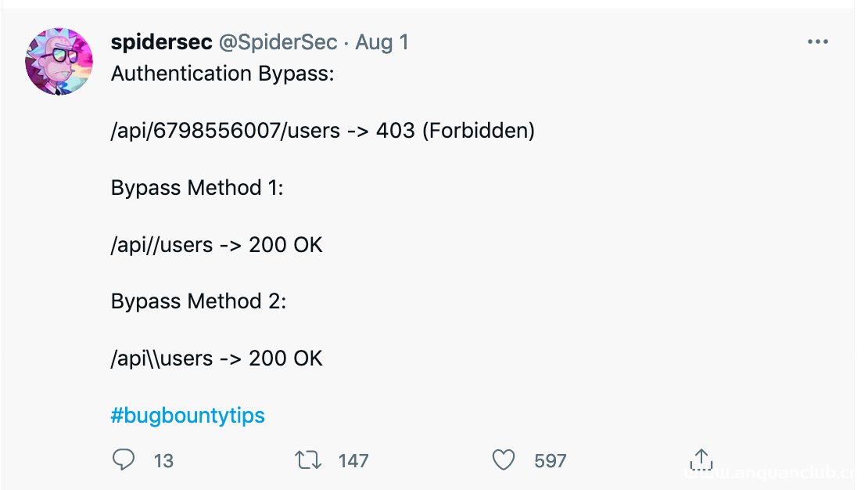This screenshot has width=868, height=490.
Task: Visit the @SpiderSec handle
Action: coord(278,42)
